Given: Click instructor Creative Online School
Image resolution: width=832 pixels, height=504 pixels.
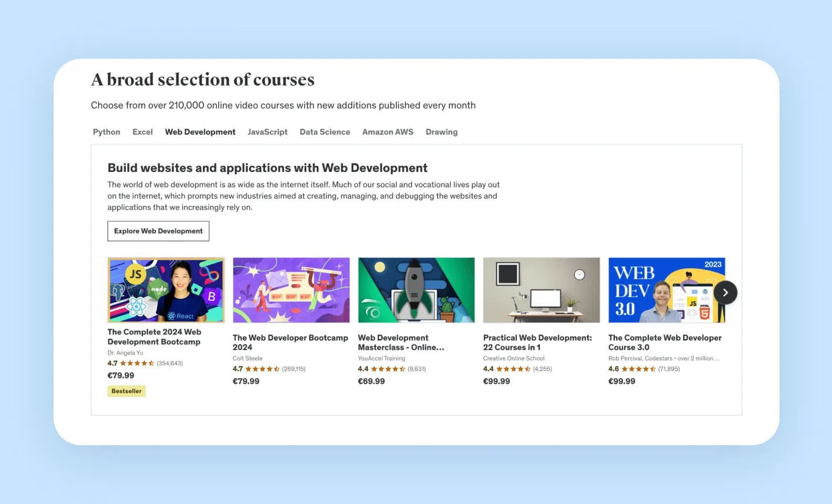Looking at the screenshot, I should pyautogui.click(x=514, y=359).
